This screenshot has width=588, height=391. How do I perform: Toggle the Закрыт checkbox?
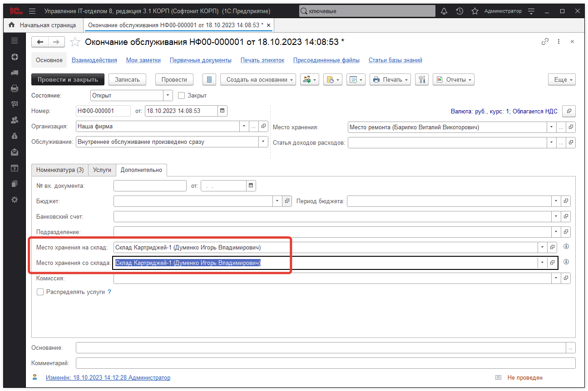(x=182, y=96)
